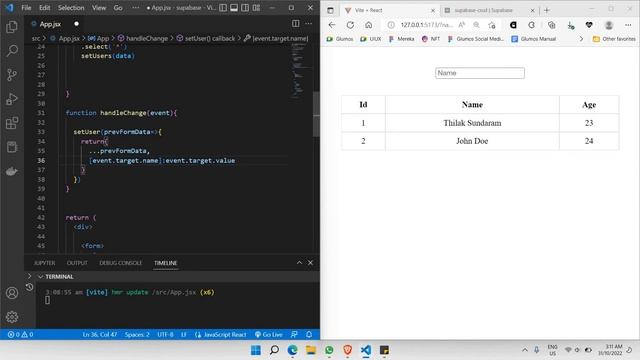This screenshot has width=640, height=360.
Task: Select the App.jsx editor tab
Action: [50, 24]
